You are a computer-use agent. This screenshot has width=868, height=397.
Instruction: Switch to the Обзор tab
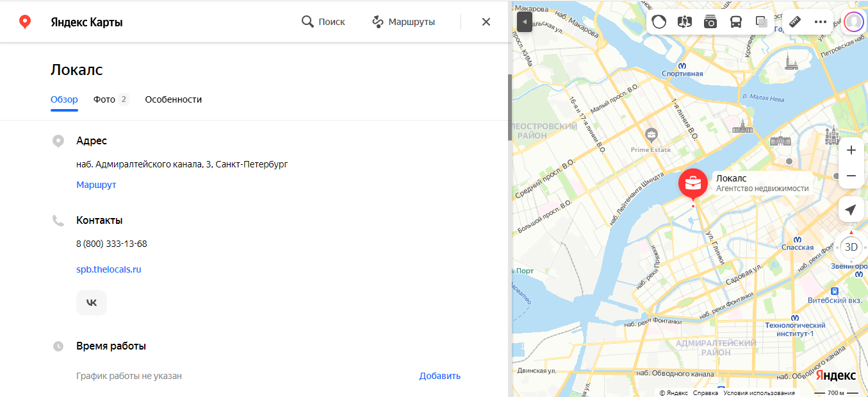pos(64,99)
